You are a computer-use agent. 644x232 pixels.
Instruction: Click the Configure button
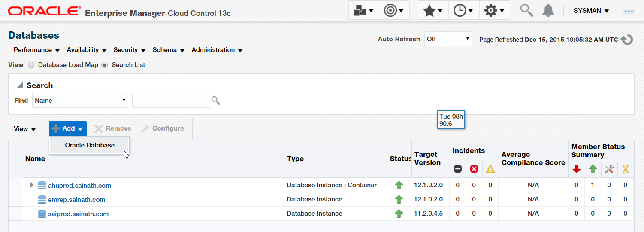coord(163,128)
